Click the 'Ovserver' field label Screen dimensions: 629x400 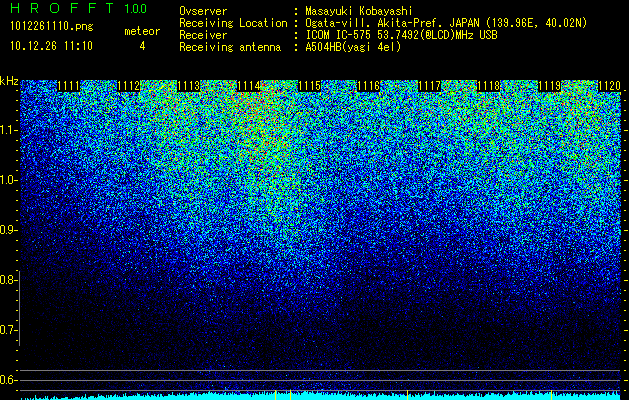(x=203, y=11)
